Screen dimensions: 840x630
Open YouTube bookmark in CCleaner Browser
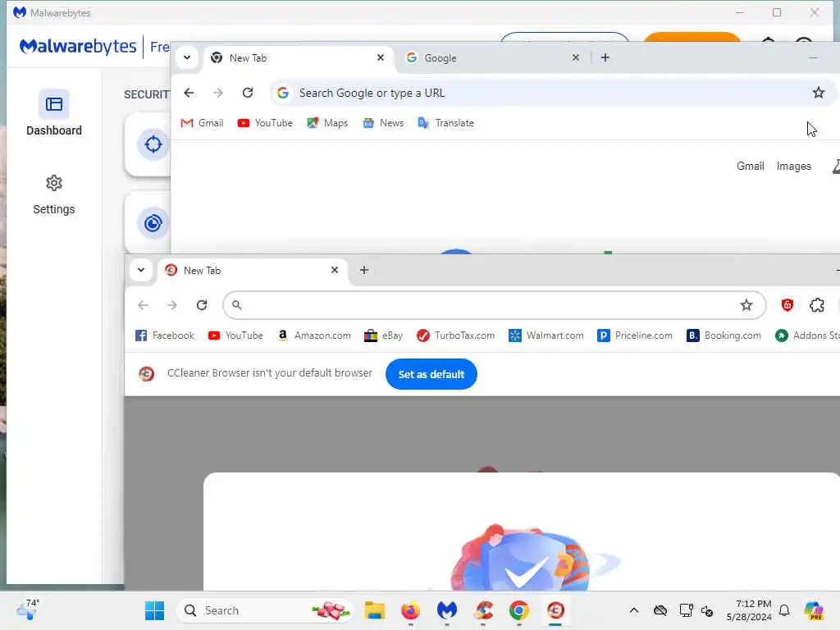pyautogui.click(x=235, y=336)
